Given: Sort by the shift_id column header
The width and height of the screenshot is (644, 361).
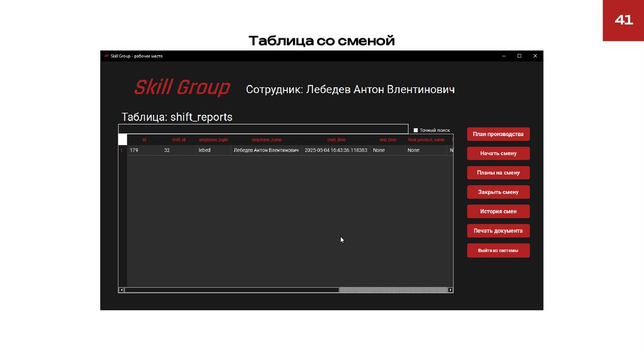Looking at the screenshot, I should tap(179, 140).
